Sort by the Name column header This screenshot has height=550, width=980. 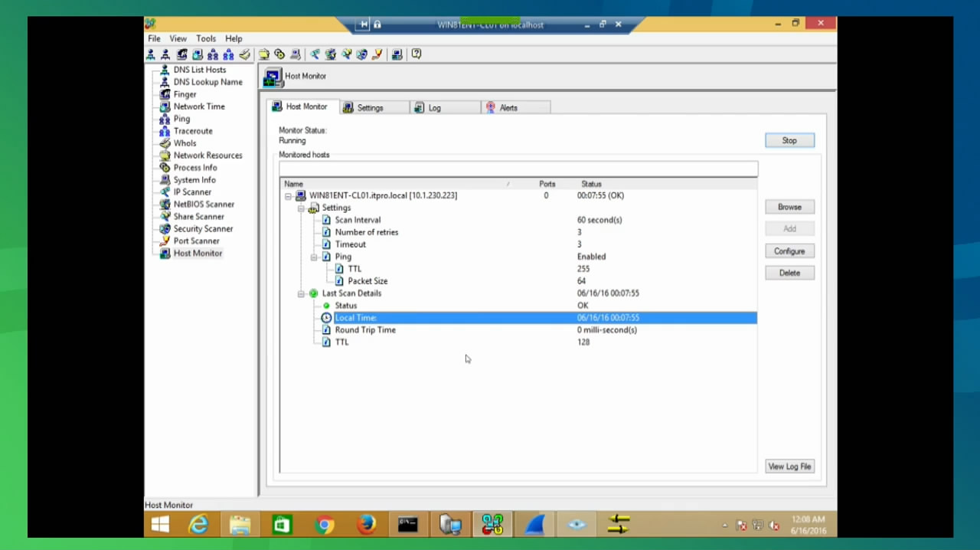pyautogui.click(x=397, y=184)
